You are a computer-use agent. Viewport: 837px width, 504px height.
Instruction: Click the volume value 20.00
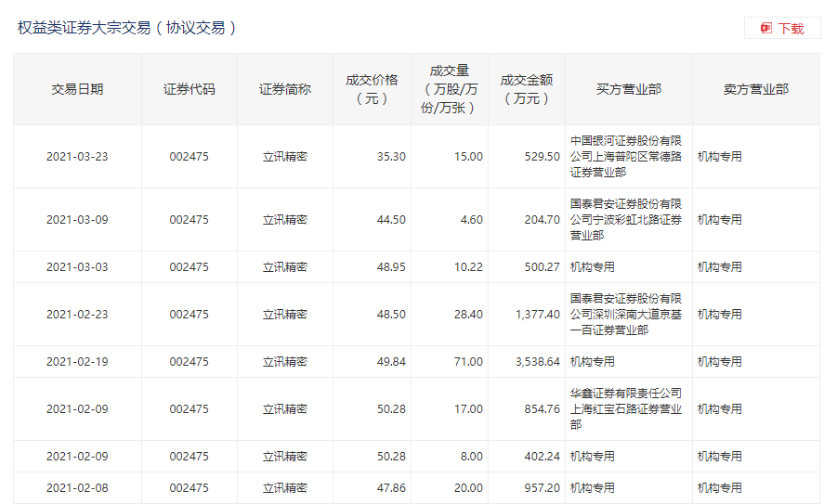click(x=469, y=488)
